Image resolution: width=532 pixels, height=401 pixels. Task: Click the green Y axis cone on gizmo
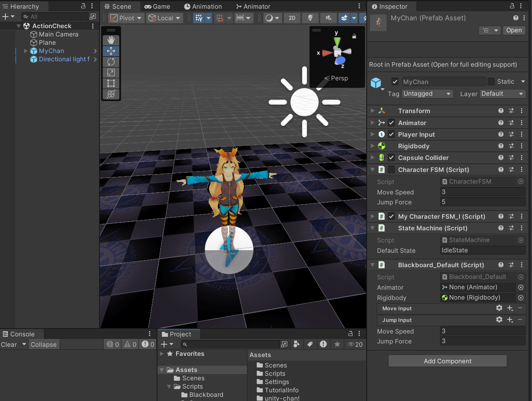coord(337,42)
